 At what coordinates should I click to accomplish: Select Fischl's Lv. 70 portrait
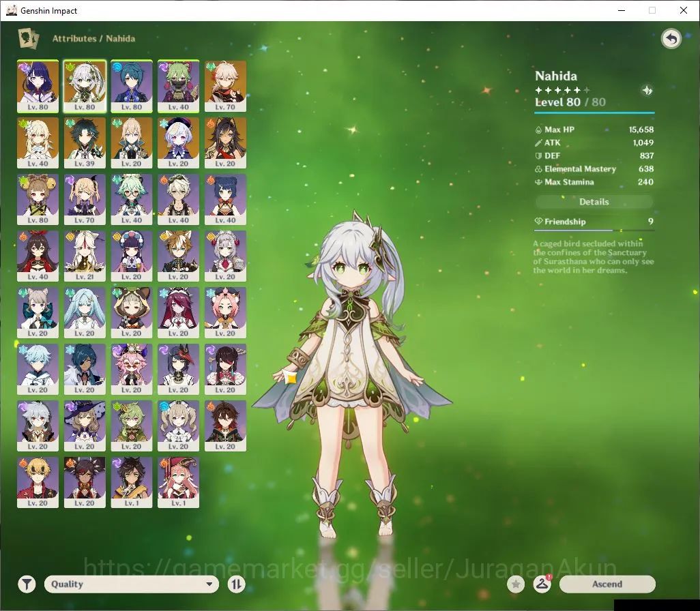click(x=85, y=200)
